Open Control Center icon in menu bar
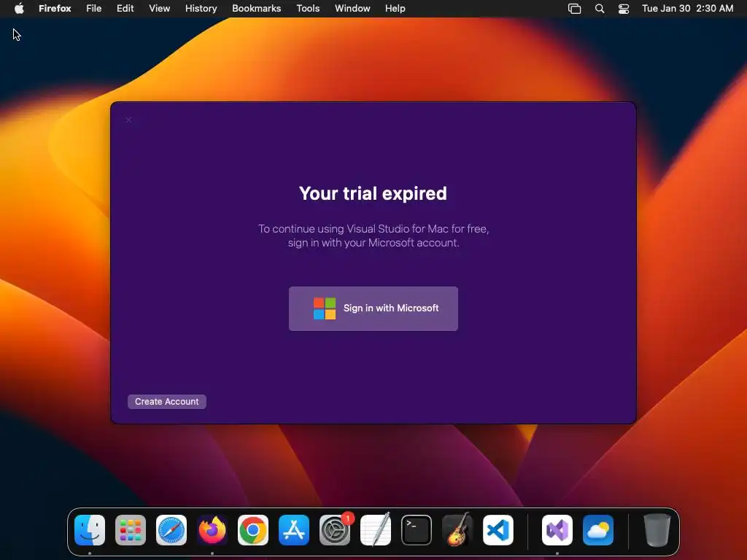747x560 pixels. [624, 9]
